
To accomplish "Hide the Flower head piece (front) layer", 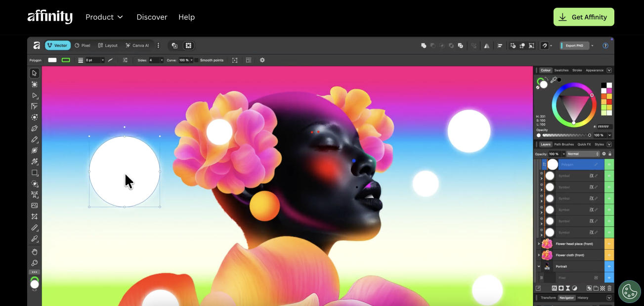I will pos(609,244).
